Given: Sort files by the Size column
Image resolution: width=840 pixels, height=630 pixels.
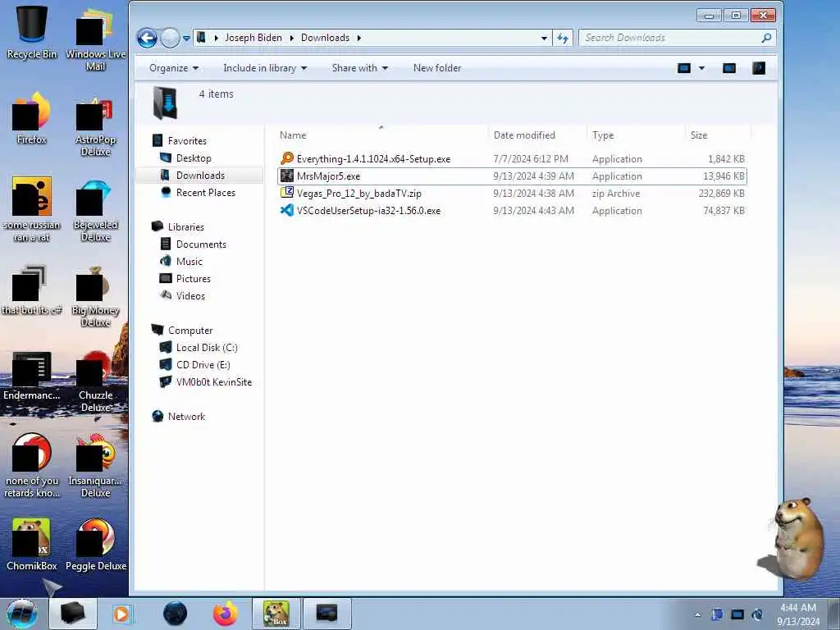Looking at the screenshot, I should pyautogui.click(x=718, y=135).
